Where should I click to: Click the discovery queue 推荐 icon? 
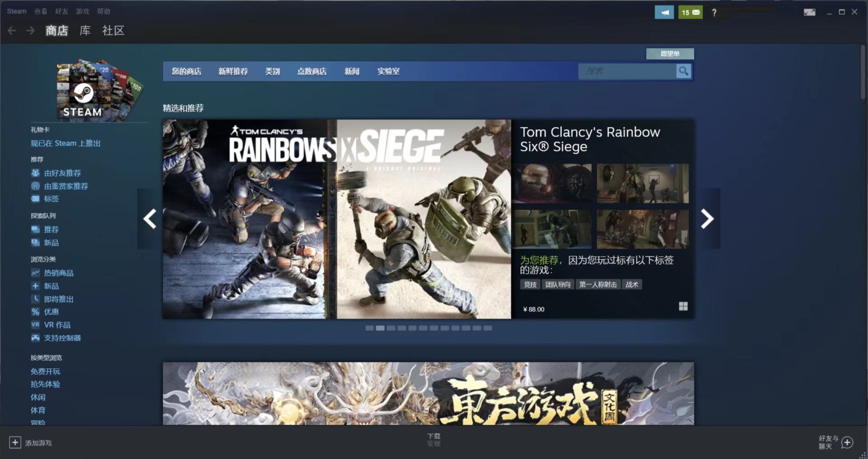[x=35, y=229]
